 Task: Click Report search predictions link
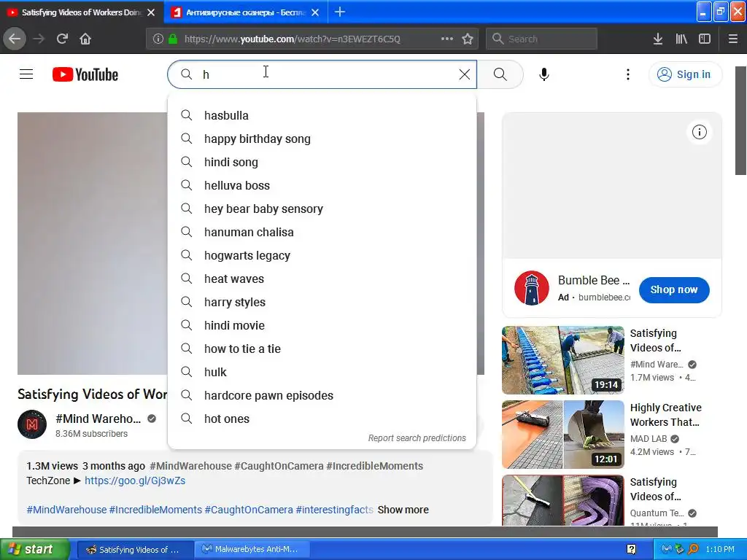click(417, 437)
